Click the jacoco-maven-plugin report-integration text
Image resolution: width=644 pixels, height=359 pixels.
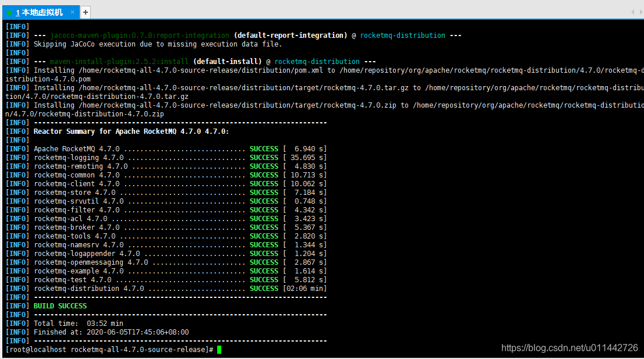point(139,35)
